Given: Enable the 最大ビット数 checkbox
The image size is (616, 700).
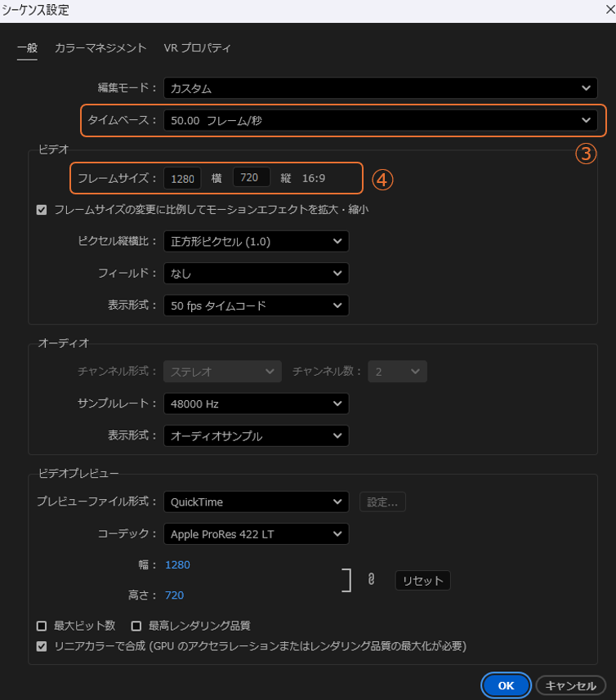Looking at the screenshot, I should pos(42,626).
